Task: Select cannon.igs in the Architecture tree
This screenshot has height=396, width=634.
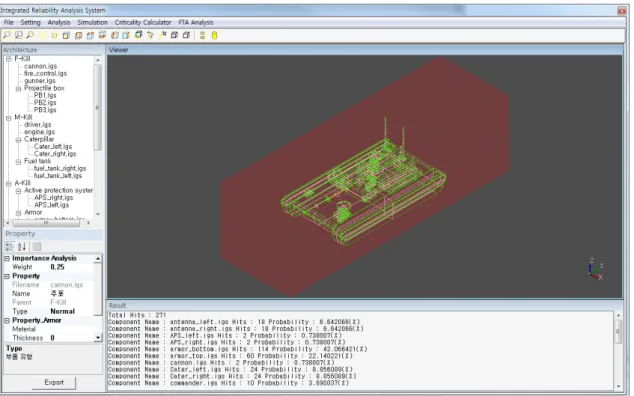Action: [40, 66]
